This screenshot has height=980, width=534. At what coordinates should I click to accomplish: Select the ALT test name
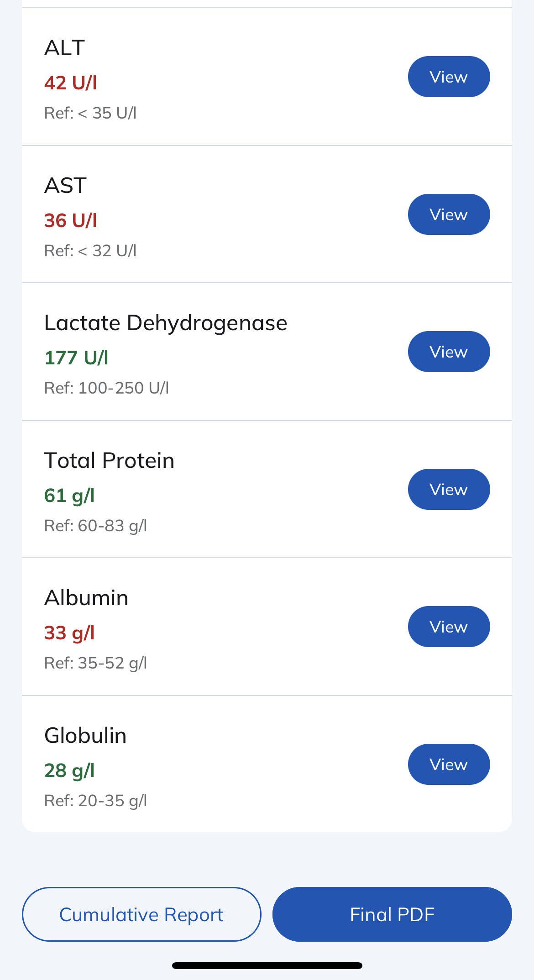coord(65,48)
